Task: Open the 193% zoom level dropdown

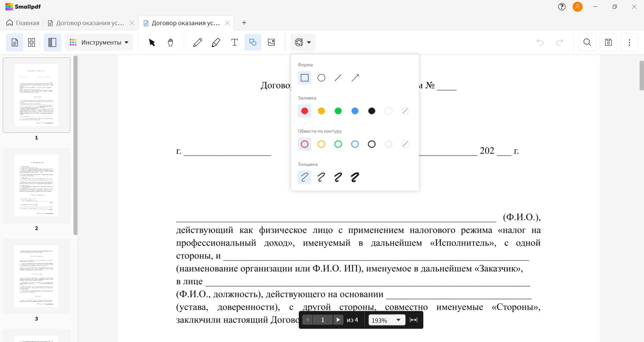Action: [386, 320]
